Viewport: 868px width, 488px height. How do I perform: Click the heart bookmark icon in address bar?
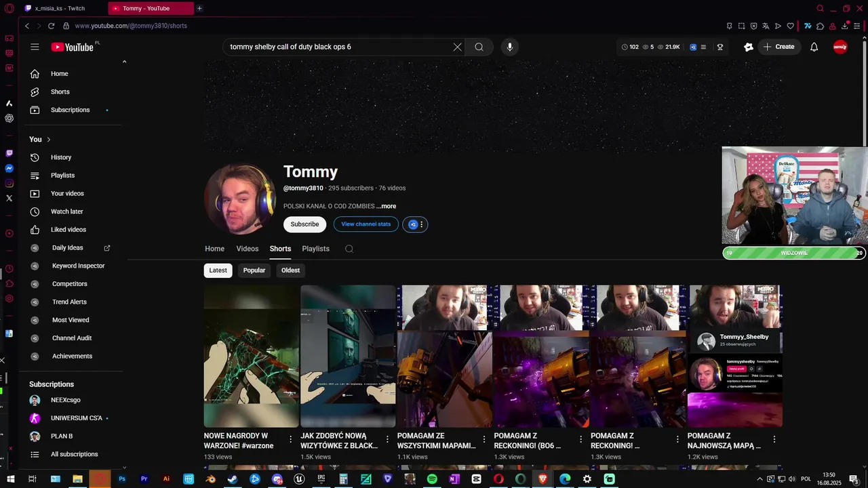coord(790,26)
